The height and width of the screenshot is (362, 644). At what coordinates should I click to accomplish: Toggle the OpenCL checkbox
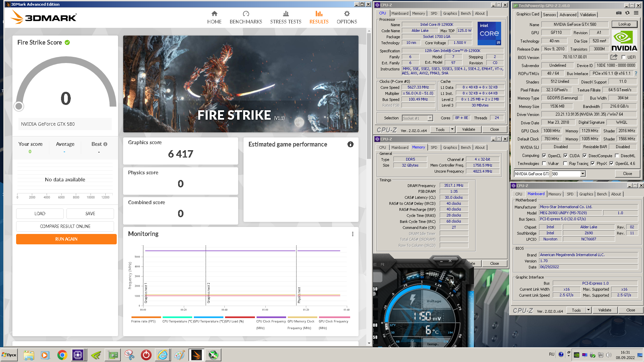pyautogui.click(x=544, y=156)
